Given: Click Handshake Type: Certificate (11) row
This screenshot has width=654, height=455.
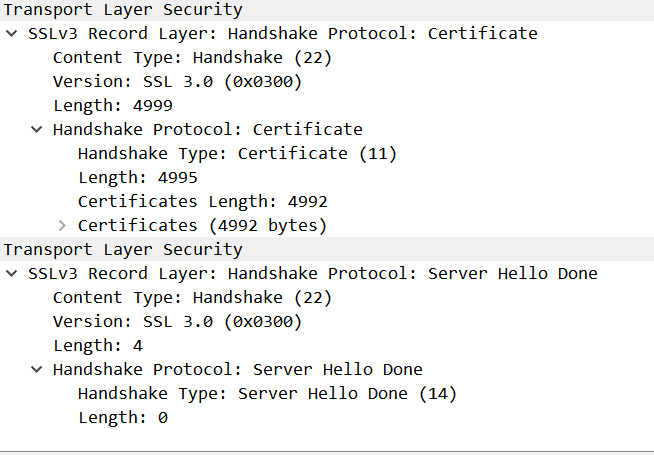Looking at the screenshot, I should pos(237,153).
